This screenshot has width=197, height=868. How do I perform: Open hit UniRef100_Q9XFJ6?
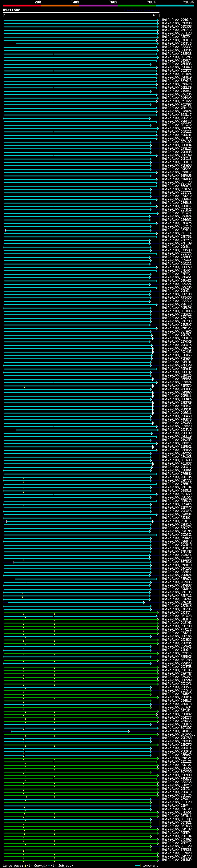177,43
